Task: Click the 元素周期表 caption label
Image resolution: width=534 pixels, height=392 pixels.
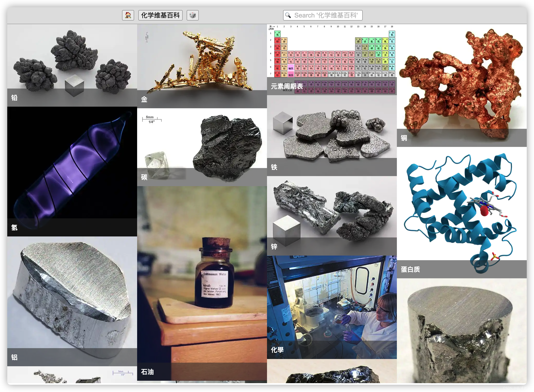Action: tap(287, 86)
